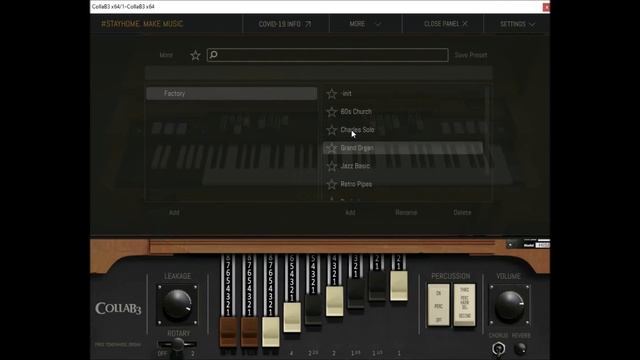
Task: Star the Retro Pipes preset
Action: pos(332,184)
